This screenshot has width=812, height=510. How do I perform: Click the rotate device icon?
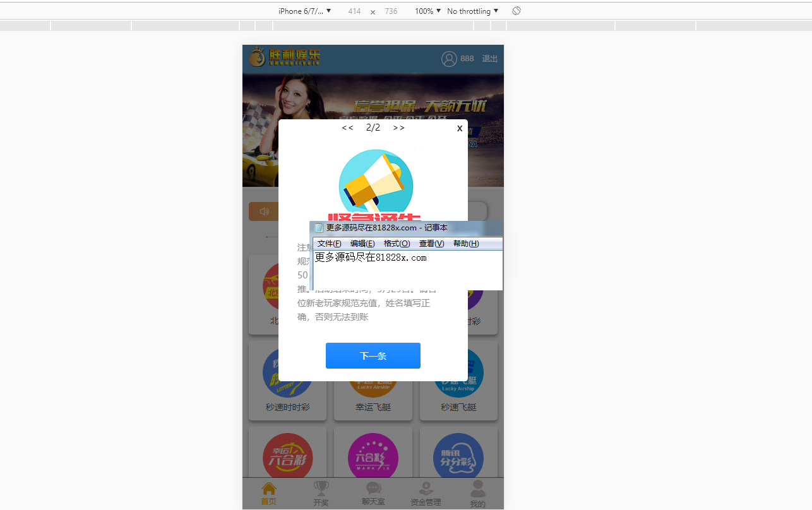[x=516, y=11]
